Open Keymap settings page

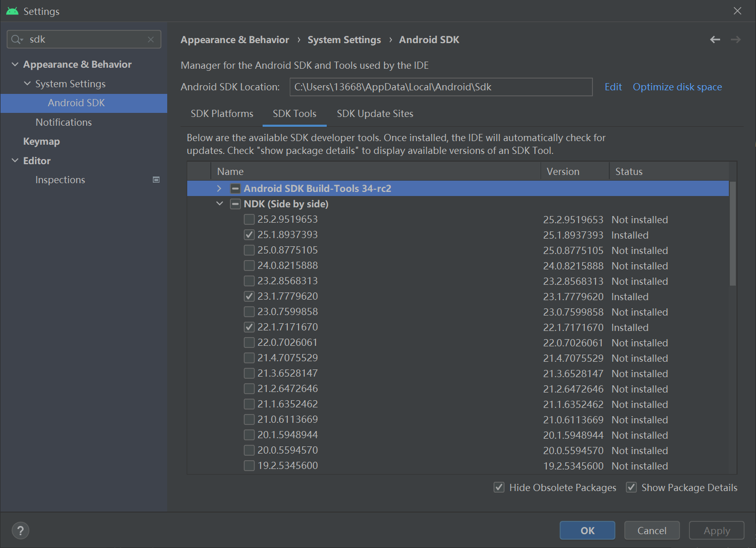[x=42, y=141]
